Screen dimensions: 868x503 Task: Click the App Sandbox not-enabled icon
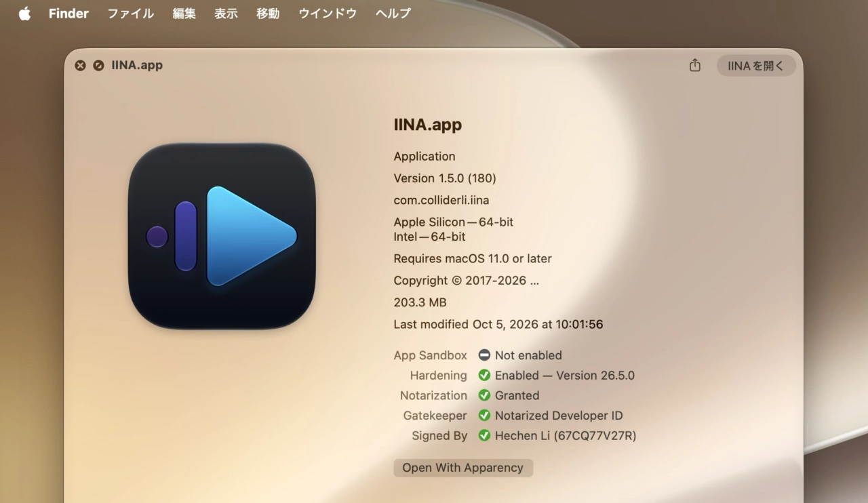click(484, 355)
